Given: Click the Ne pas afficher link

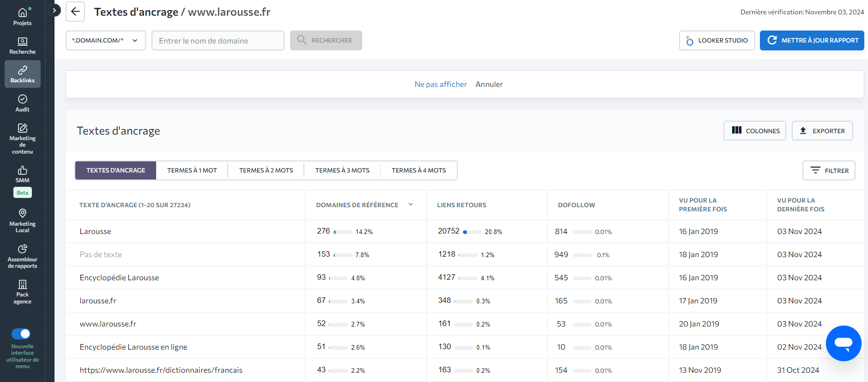Looking at the screenshot, I should pyautogui.click(x=441, y=84).
